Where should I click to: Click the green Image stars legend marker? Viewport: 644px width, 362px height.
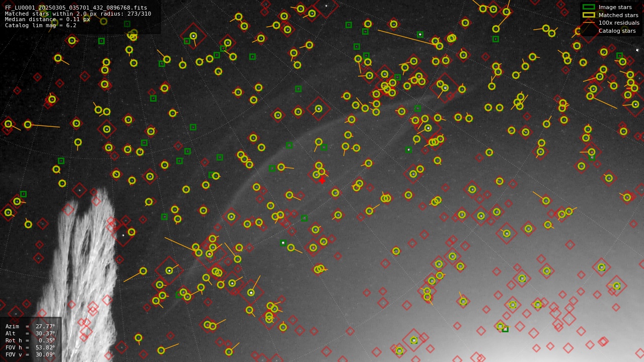click(589, 7)
